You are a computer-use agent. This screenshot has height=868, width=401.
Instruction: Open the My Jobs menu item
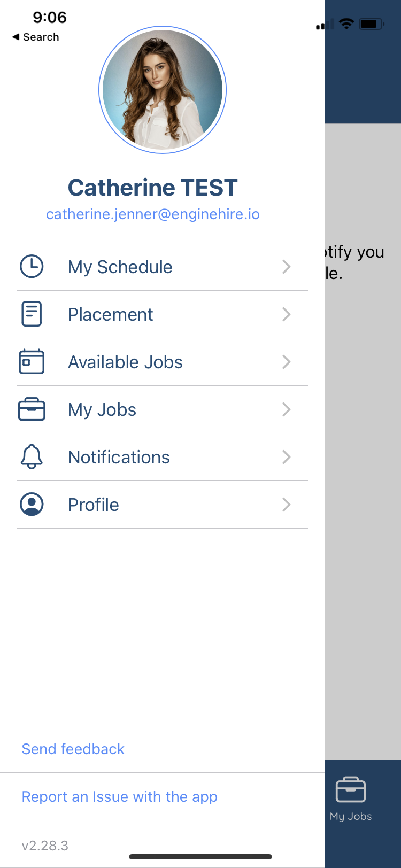tap(163, 409)
